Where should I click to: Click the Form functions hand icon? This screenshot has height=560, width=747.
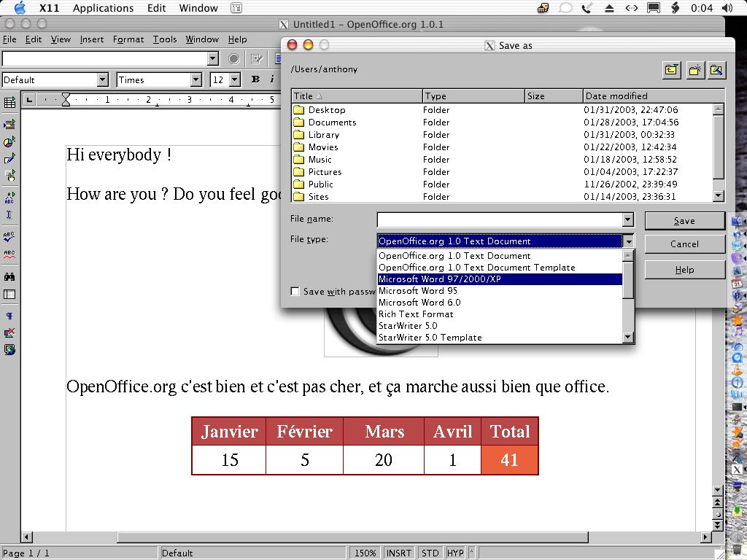9,175
